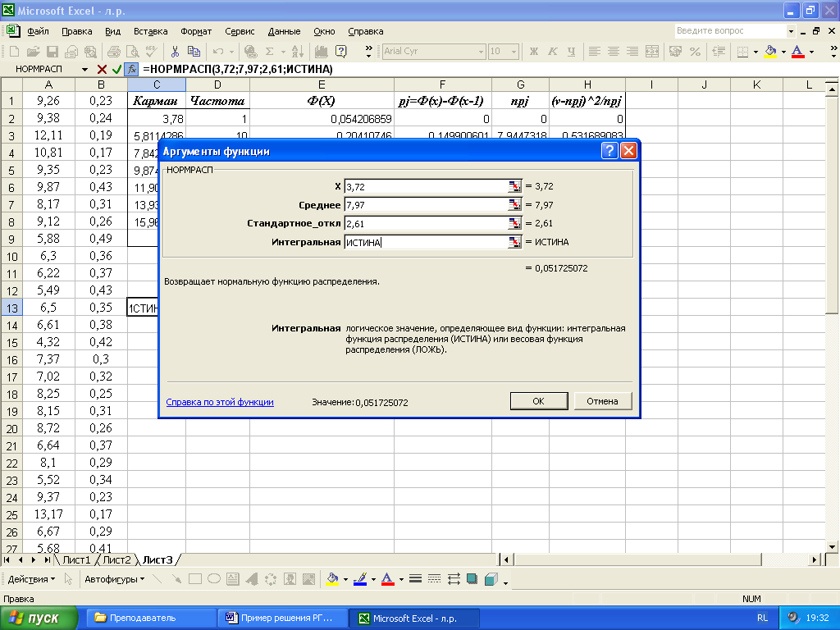
Task: Open the Вставка menu
Action: (x=151, y=32)
